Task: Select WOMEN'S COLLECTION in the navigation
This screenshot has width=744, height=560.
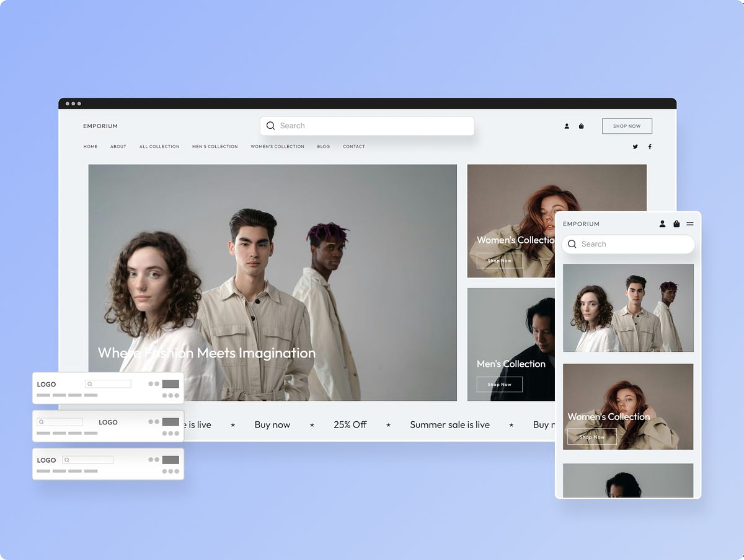Action: tap(277, 146)
